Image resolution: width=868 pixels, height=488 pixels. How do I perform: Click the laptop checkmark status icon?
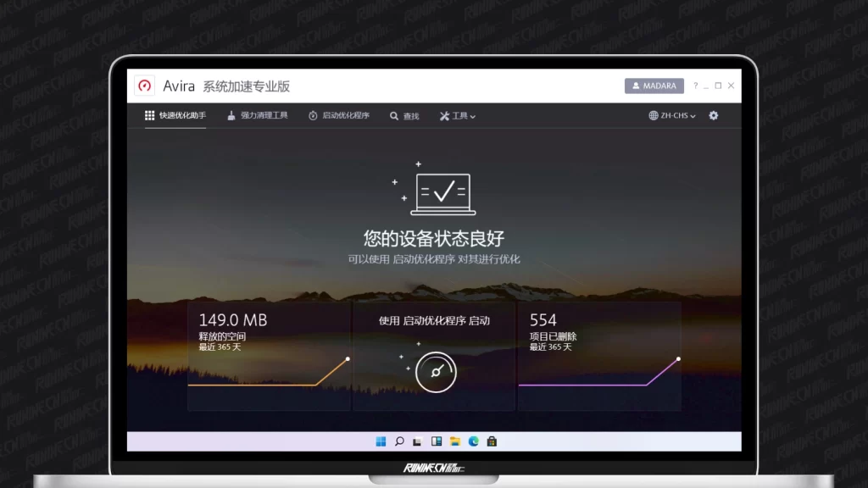point(442,194)
